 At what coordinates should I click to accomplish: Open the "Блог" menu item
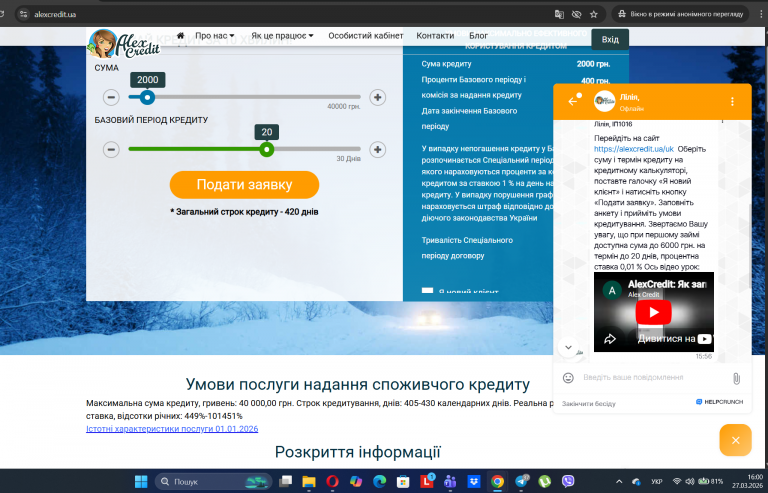point(478,35)
